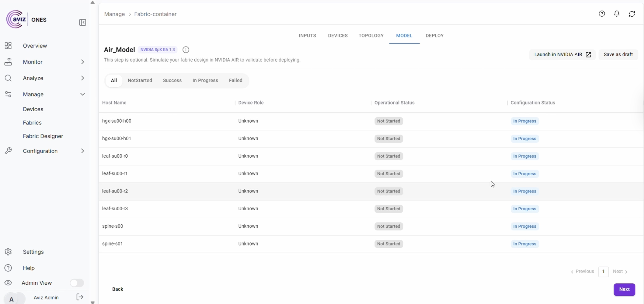Click the info icon beside Air_Model
Image resolution: width=644 pixels, height=304 pixels.
(x=186, y=50)
